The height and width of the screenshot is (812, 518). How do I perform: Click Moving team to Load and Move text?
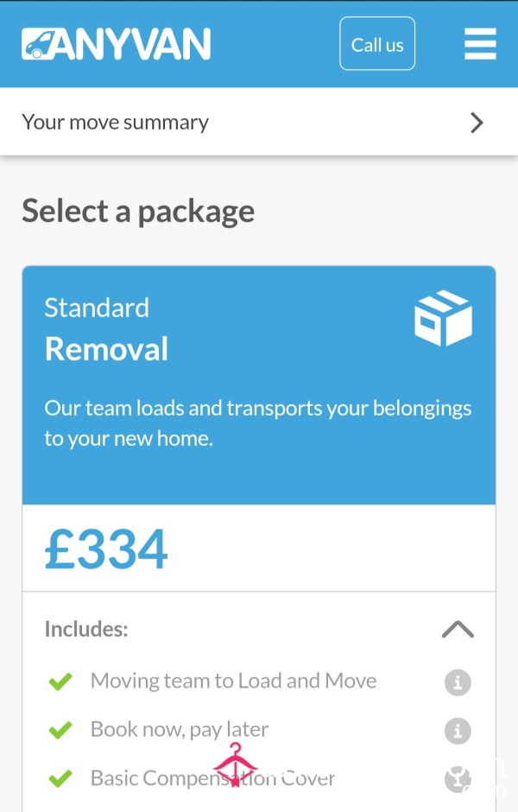coord(233,681)
